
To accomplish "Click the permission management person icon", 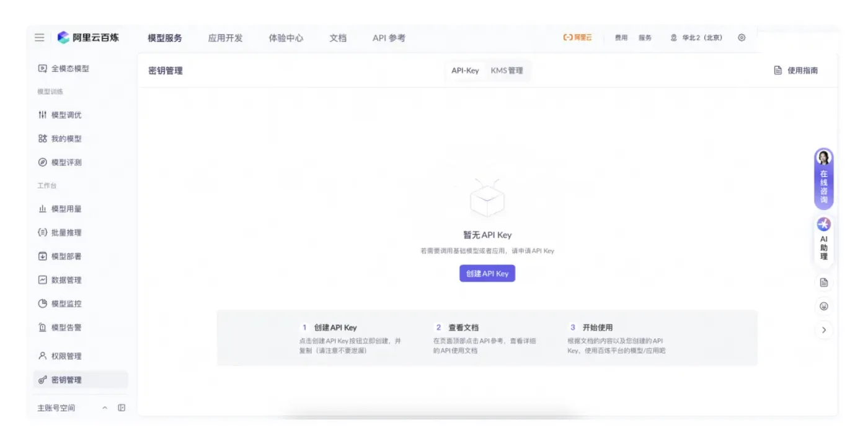I will pyautogui.click(x=42, y=356).
